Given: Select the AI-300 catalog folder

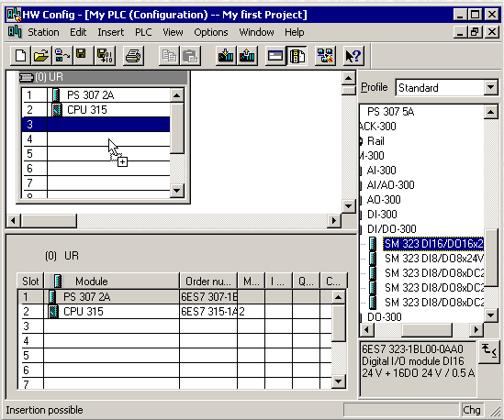Looking at the screenshot, I should (x=381, y=171).
